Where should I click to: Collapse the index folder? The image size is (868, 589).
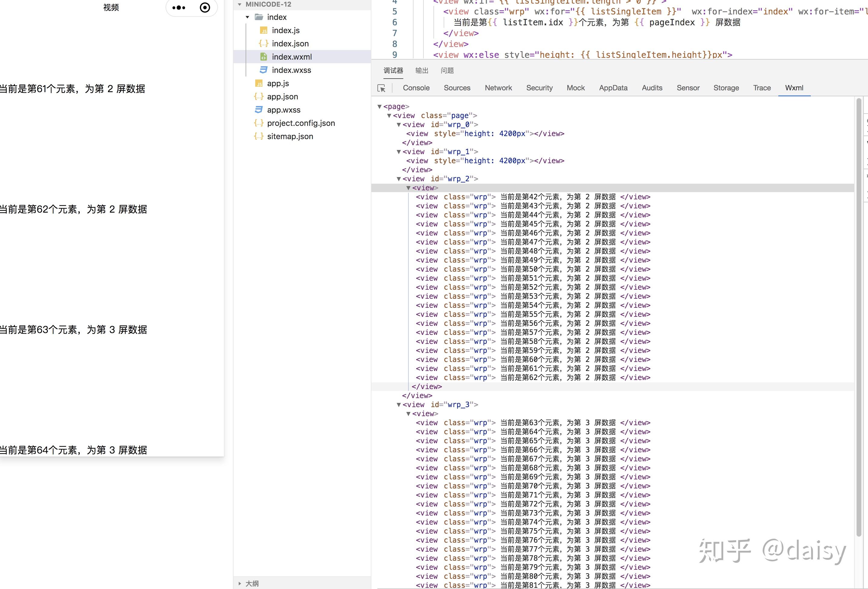[x=248, y=17]
